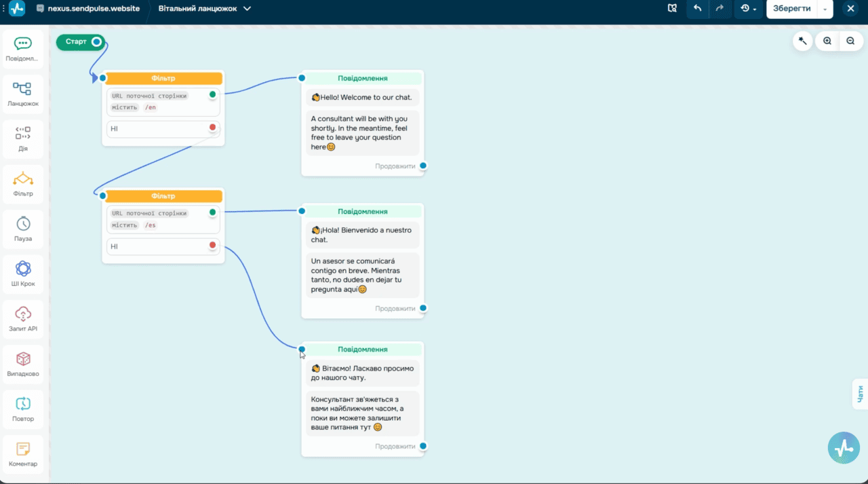Click Spanish message Продовжити output connector
Screen dimensions: 868x484
423,308
